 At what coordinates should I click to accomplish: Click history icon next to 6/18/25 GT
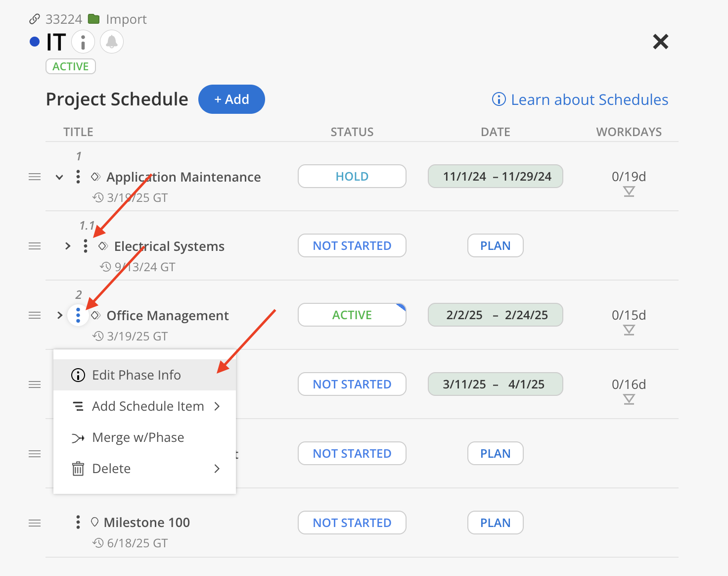coord(98,543)
